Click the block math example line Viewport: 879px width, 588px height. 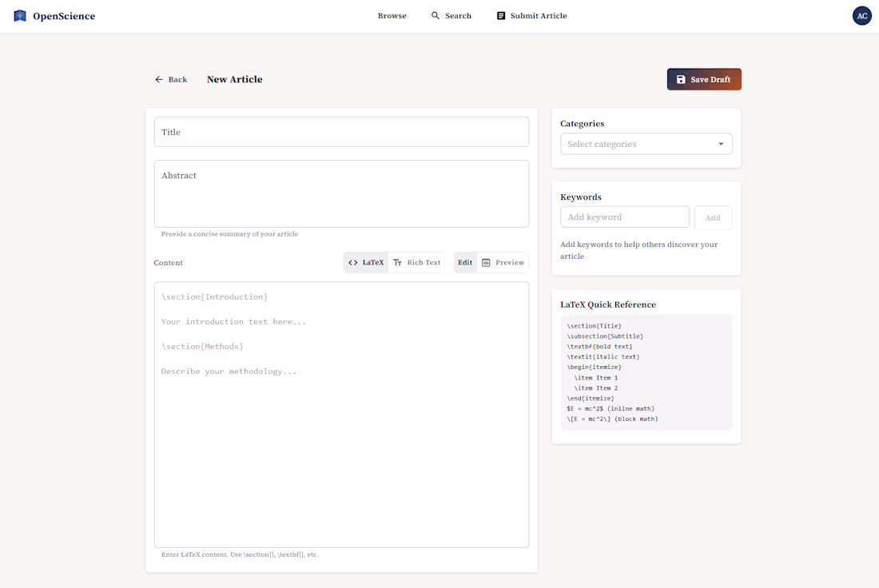[612, 419]
